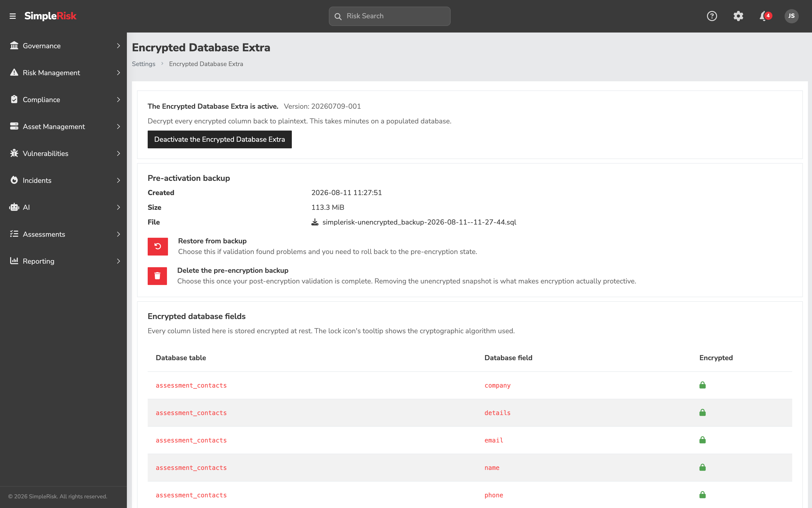Expand the Reporting chevron
The image size is (812, 508).
click(x=119, y=261)
